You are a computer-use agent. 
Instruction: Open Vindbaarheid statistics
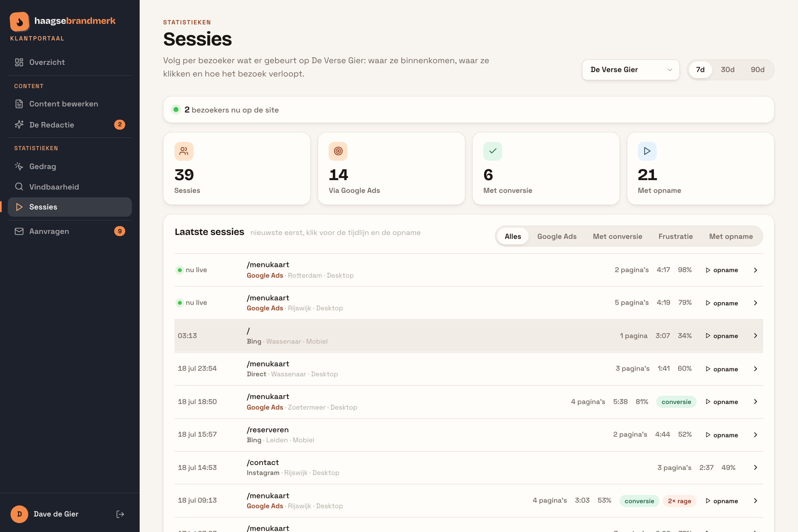[x=70, y=186]
